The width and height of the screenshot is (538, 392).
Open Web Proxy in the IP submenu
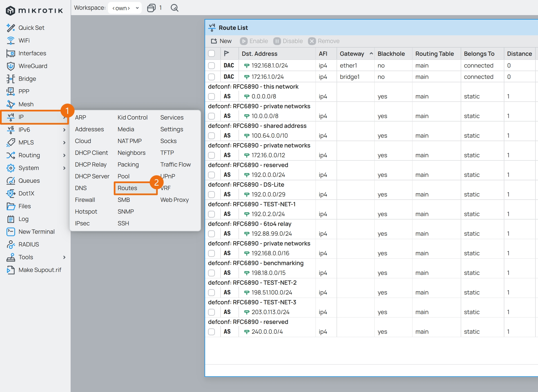pyautogui.click(x=174, y=200)
